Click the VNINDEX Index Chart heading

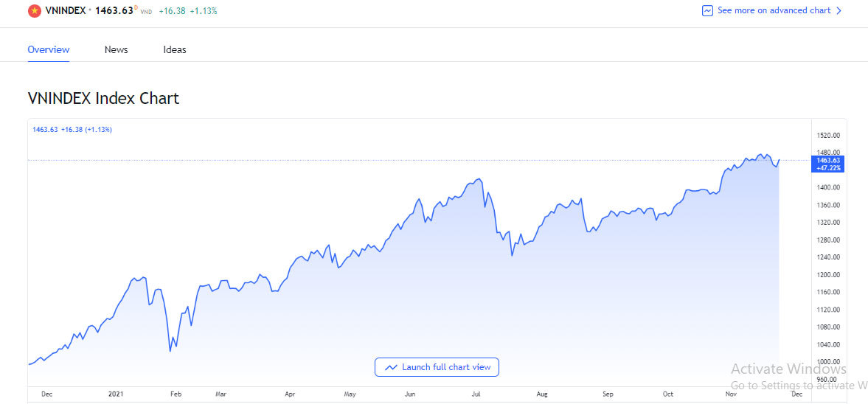pyautogui.click(x=103, y=98)
